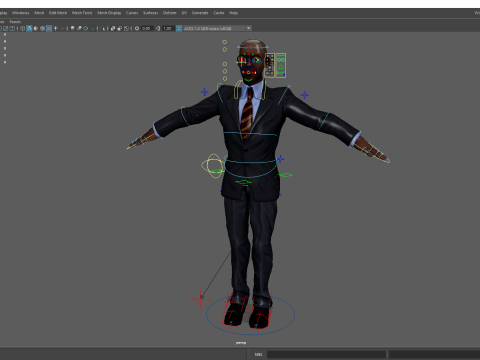This screenshot has height=360, width=480.
Task: Select the red foot control on the character's left shoe
Action: pos(262,313)
